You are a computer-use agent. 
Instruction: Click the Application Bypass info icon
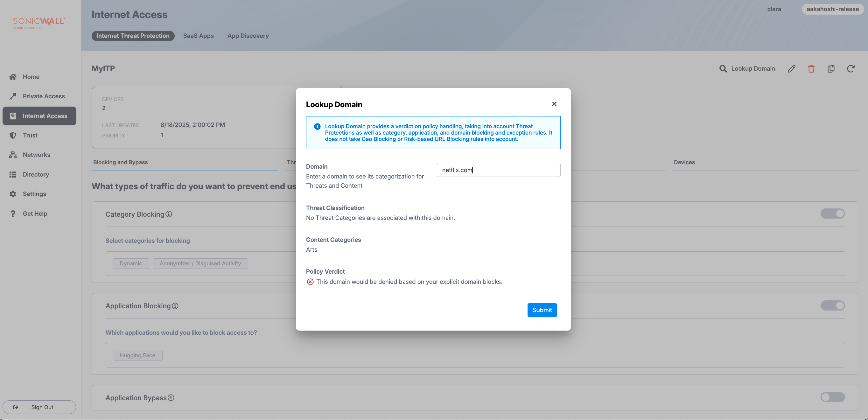(x=171, y=398)
